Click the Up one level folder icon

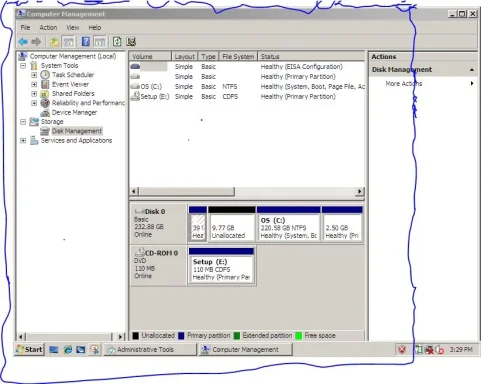point(54,42)
